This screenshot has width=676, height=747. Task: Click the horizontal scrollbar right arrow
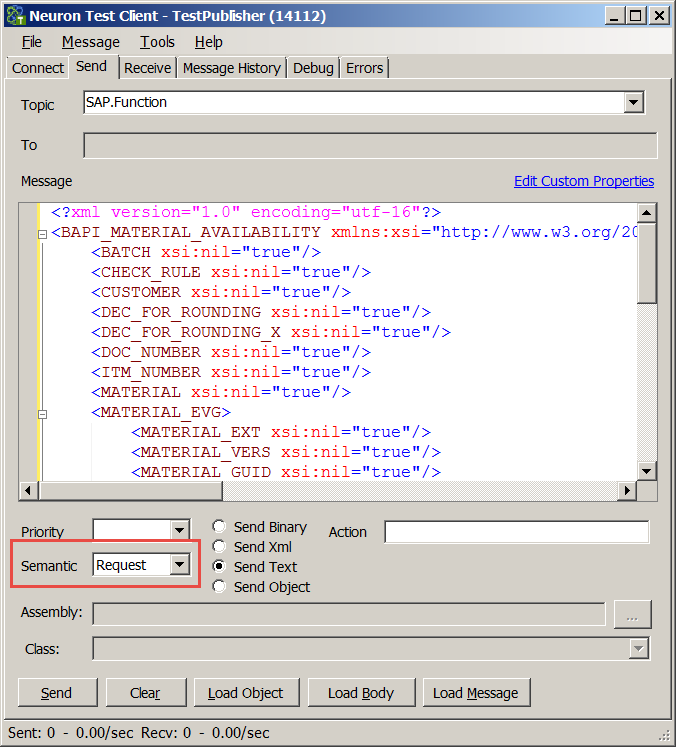(x=627, y=490)
